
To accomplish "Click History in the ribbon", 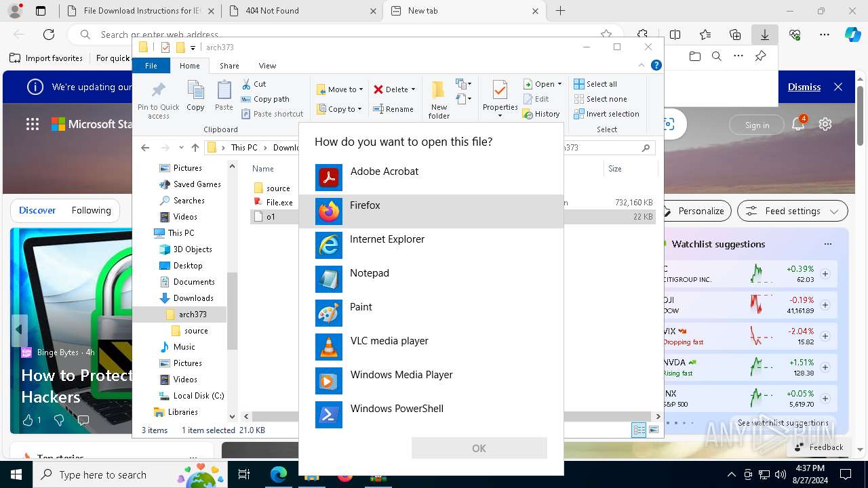I will point(541,114).
